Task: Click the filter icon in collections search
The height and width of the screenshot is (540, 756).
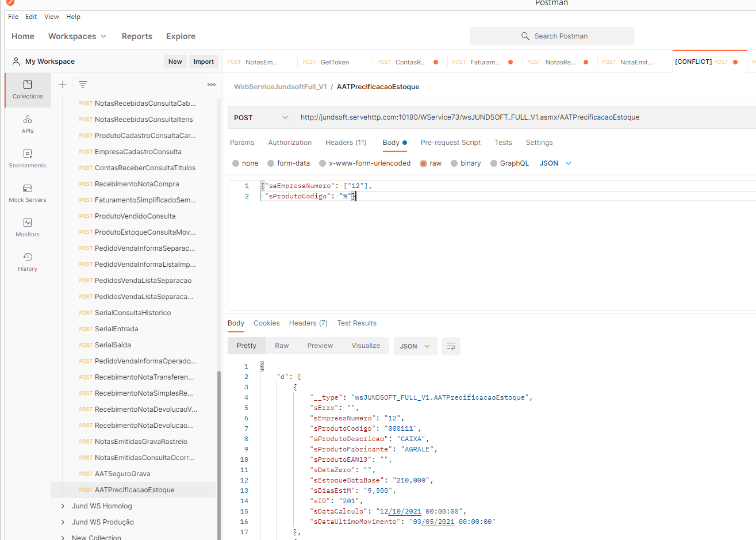Action: tap(83, 85)
